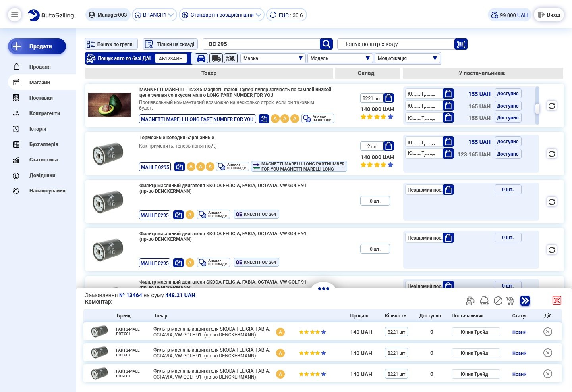Add the Невідомий пос. offer to cart in third product row
The width and height of the screenshot is (572, 392).
(x=448, y=190)
